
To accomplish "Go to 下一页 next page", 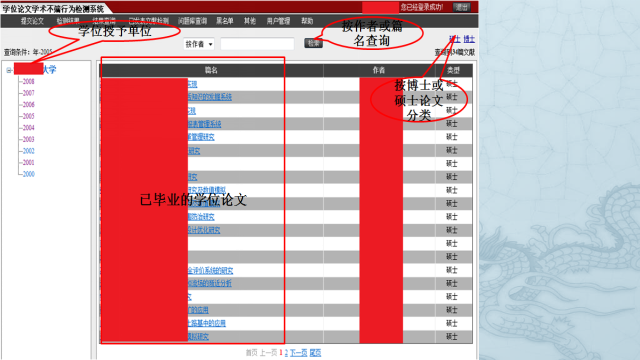I will [x=298, y=353].
